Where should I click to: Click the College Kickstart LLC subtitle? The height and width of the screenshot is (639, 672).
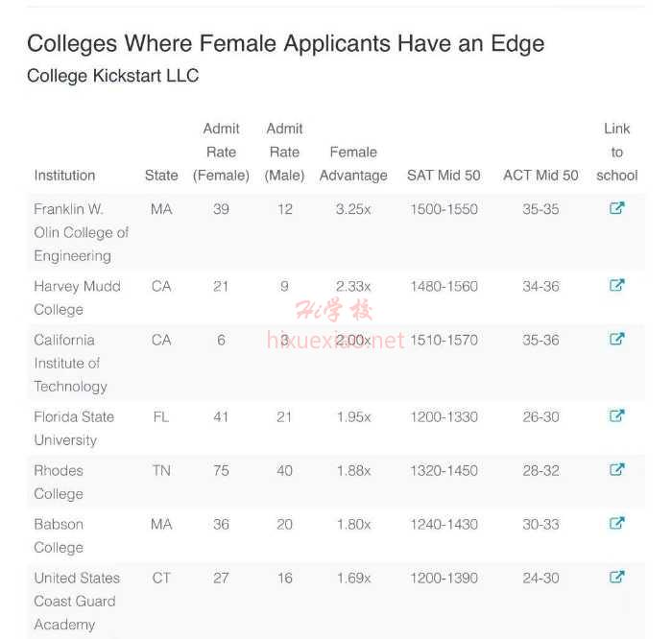pyautogui.click(x=112, y=76)
